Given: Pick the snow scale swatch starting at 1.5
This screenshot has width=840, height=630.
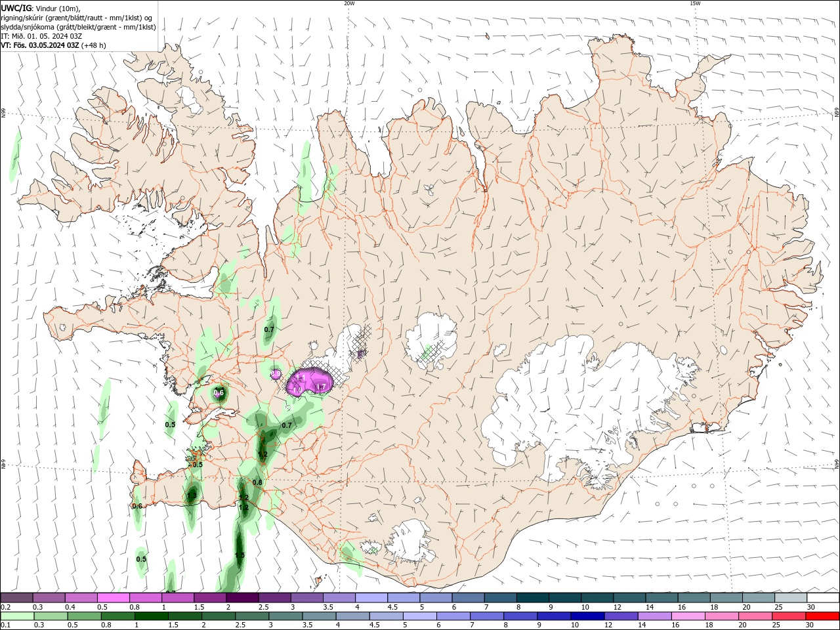Looking at the screenshot, I should (x=210, y=597).
